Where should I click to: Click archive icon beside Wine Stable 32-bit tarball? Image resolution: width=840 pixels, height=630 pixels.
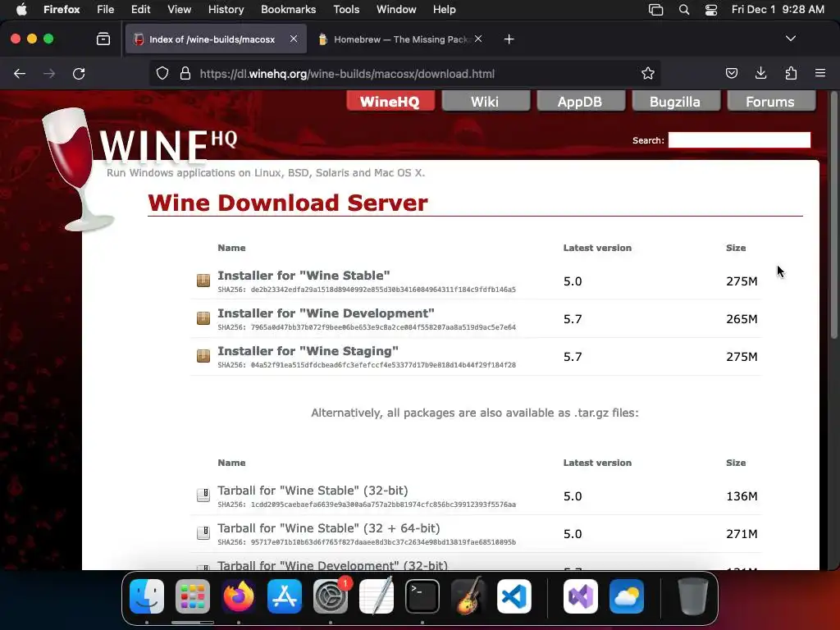click(x=203, y=495)
